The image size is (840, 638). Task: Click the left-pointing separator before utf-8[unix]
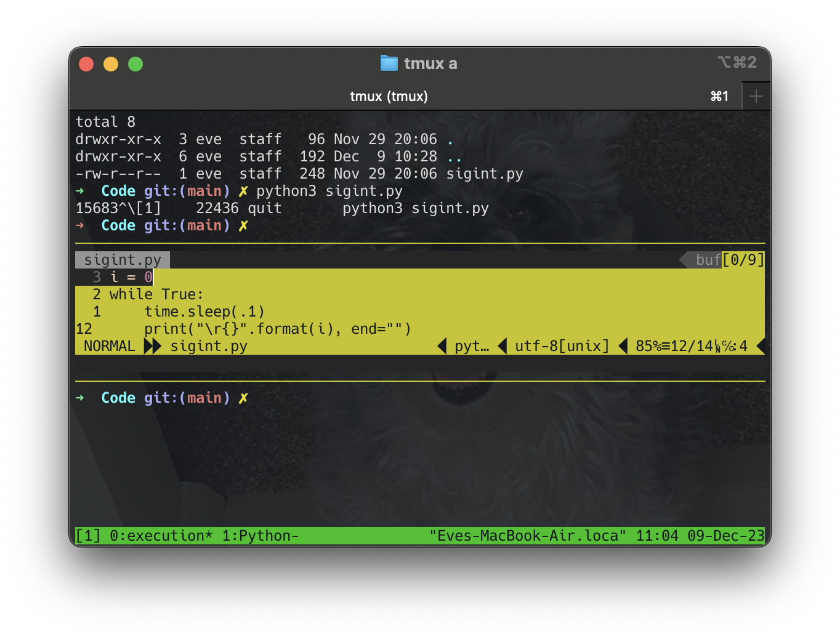click(503, 346)
